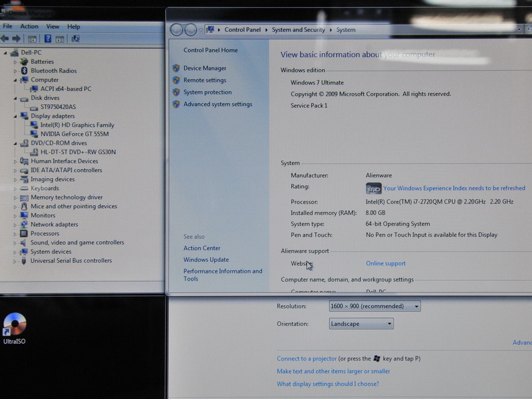Screen dimensions: 532x399
Task: Select the NVIDIA GeForce GT 555M adapter icon
Action: (x=34, y=134)
